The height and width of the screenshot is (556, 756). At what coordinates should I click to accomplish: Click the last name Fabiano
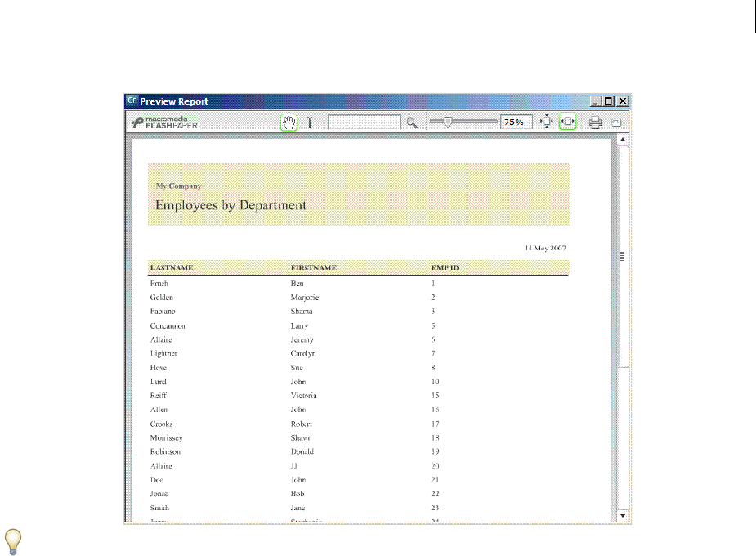(x=163, y=312)
